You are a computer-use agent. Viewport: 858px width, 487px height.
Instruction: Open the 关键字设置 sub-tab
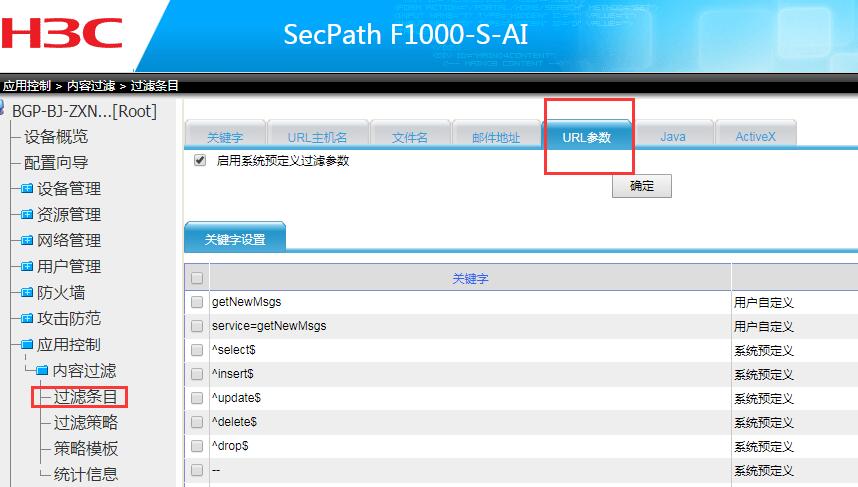235,237
